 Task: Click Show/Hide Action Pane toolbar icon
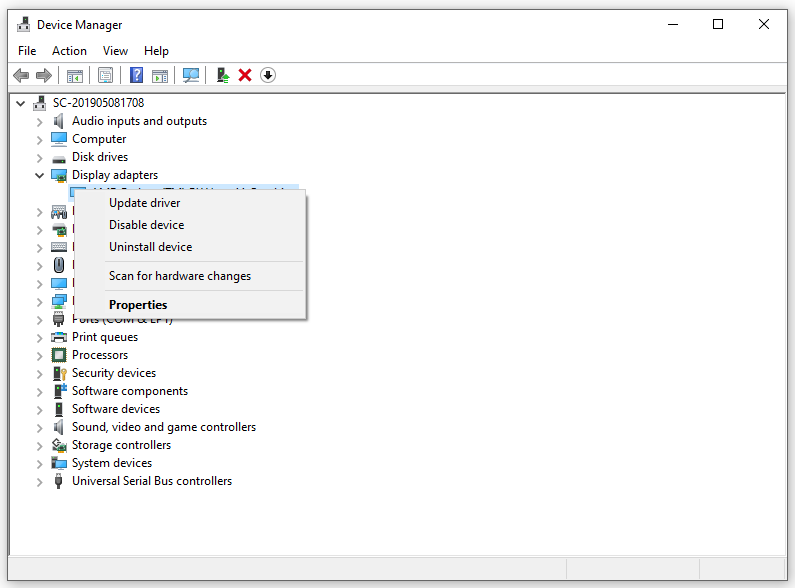[x=160, y=76]
